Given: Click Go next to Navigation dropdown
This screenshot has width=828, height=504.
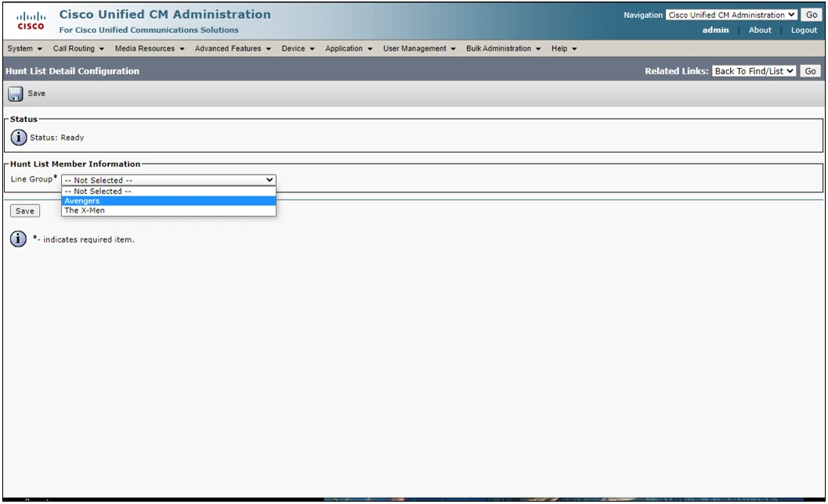Looking at the screenshot, I should (x=812, y=15).
